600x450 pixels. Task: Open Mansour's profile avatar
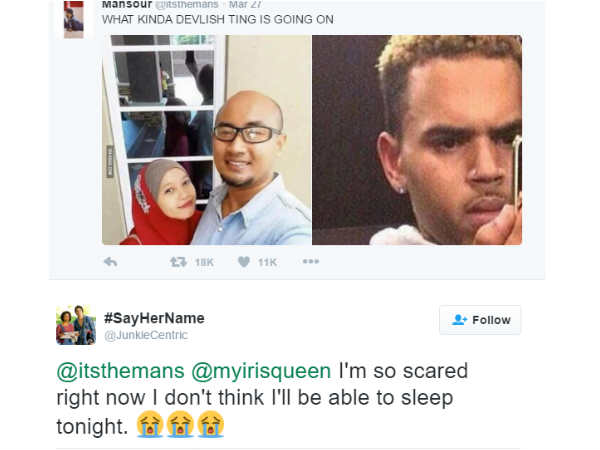(73, 19)
